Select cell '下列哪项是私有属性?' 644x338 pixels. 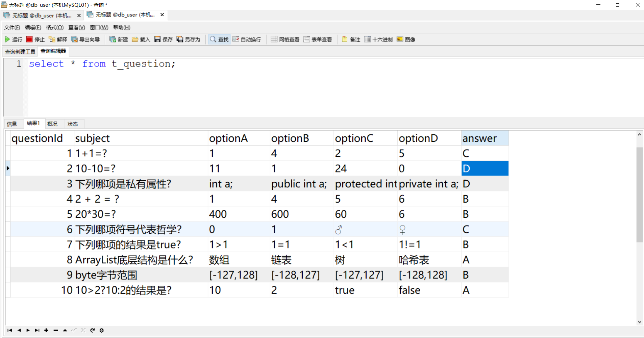click(141, 184)
